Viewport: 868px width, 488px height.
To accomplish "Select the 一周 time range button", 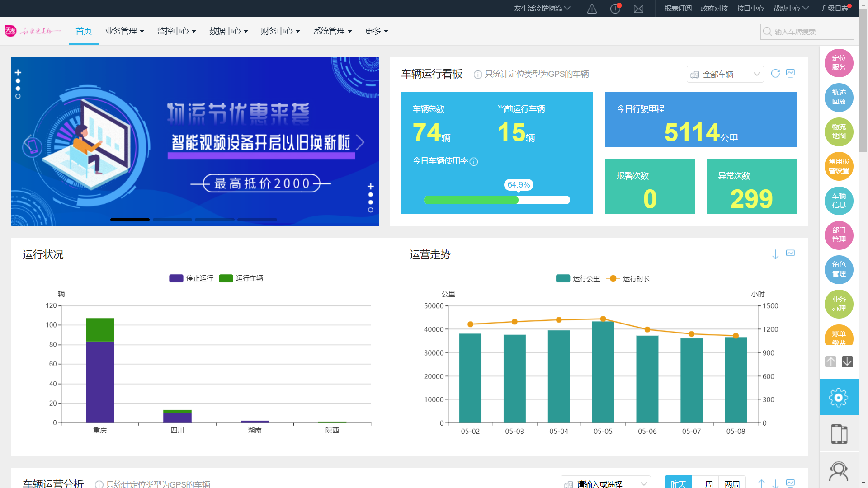I will click(x=705, y=483).
